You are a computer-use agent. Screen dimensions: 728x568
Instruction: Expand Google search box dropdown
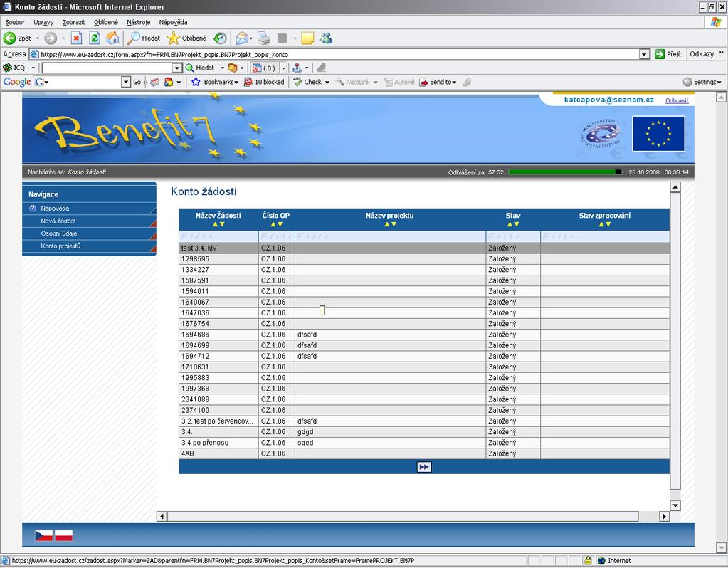click(126, 82)
